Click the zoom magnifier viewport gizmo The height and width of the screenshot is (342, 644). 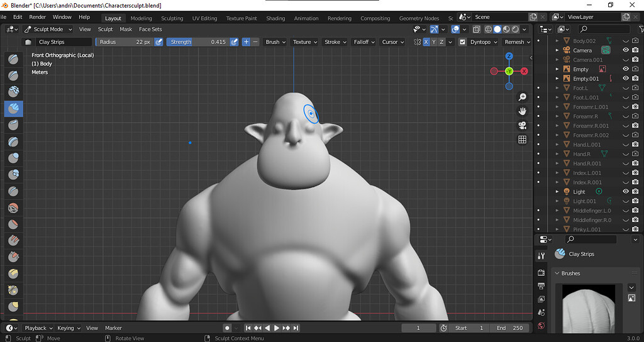[523, 97]
